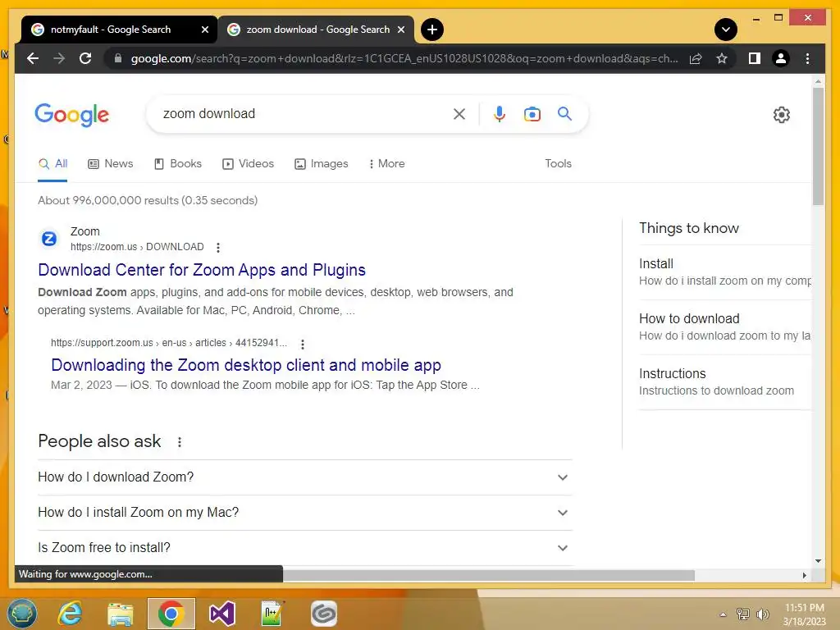Open How to download in Things to know
The height and width of the screenshot is (630, 840).
(725, 327)
